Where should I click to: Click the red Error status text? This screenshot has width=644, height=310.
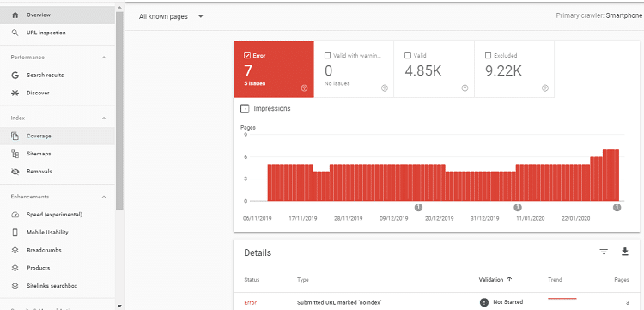(250, 302)
